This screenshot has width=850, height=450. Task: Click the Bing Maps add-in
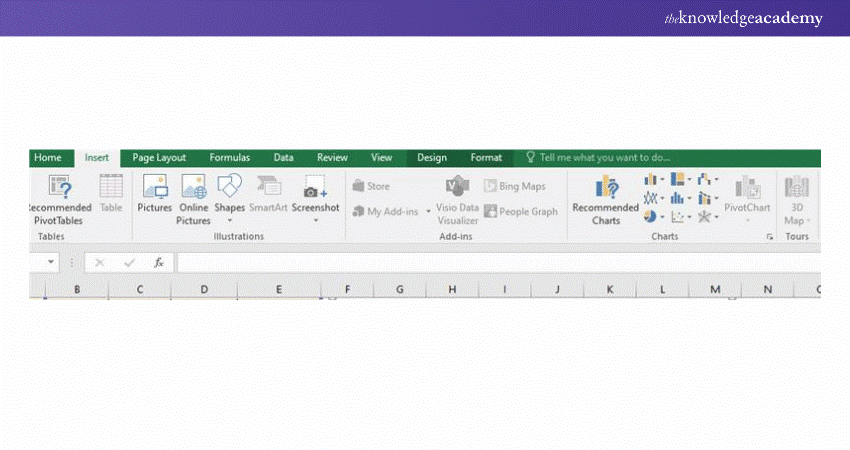click(514, 186)
